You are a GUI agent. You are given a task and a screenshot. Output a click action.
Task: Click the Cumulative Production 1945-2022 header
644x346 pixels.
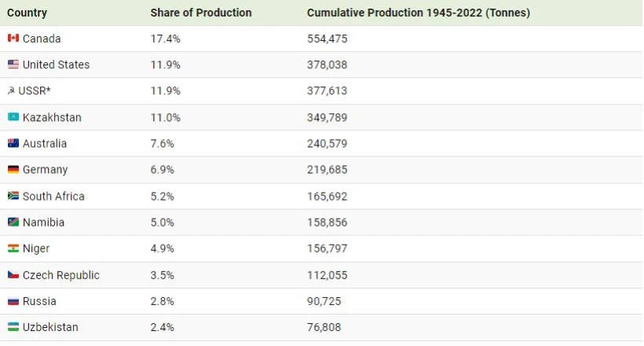pyautogui.click(x=418, y=13)
